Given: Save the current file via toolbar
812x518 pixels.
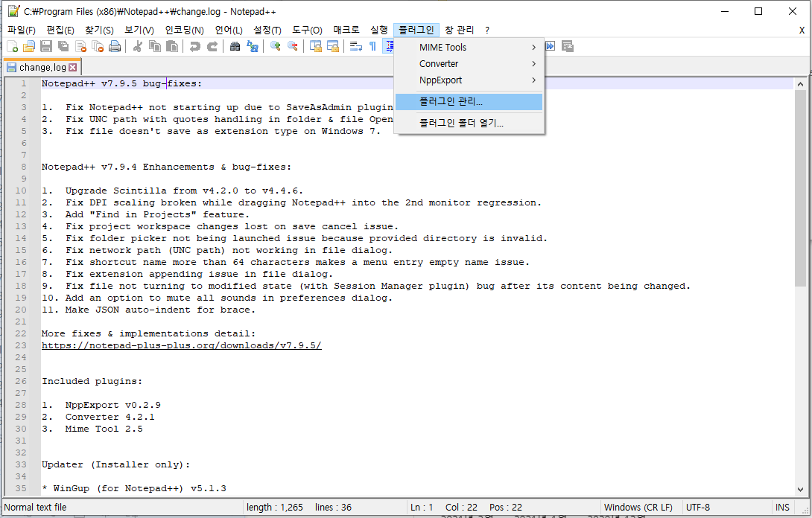Looking at the screenshot, I should (46, 47).
